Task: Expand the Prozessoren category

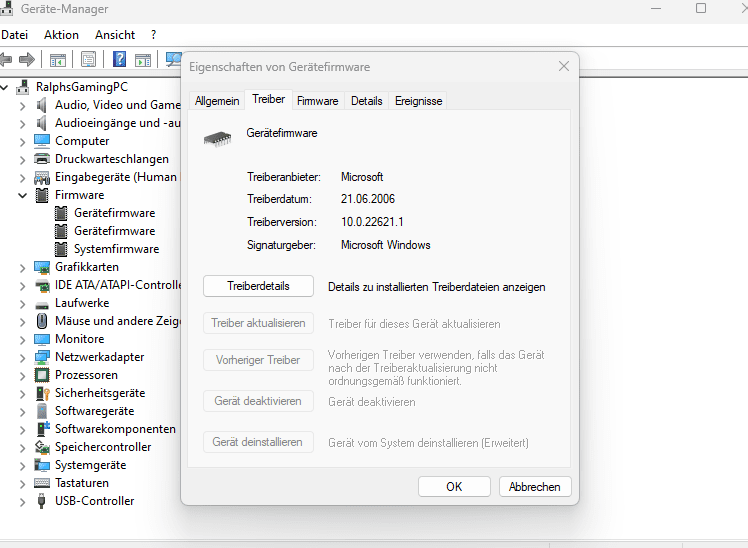Action: pyautogui.click(x=22, y=376)
